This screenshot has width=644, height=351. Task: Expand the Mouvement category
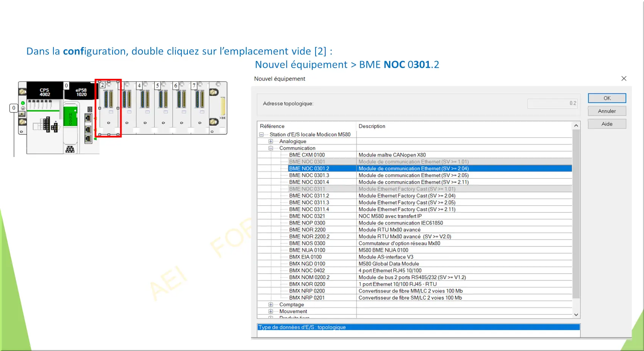tap(271, 312)
